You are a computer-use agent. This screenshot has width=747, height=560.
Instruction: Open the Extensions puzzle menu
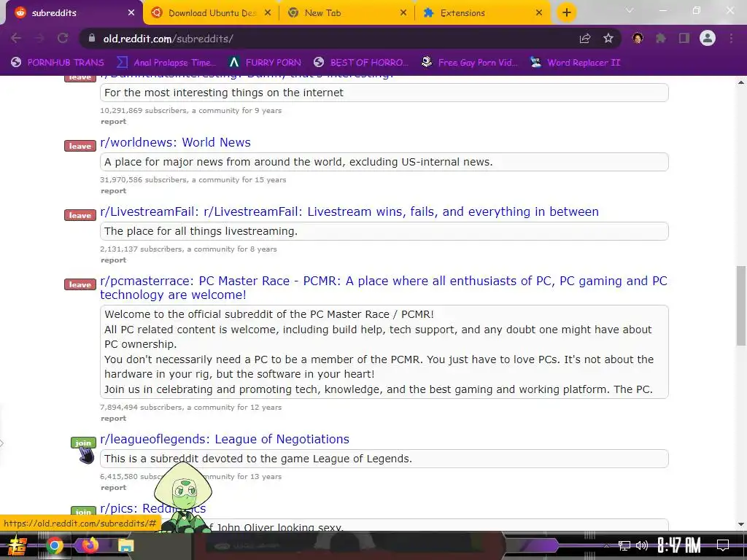click(661, 38)
